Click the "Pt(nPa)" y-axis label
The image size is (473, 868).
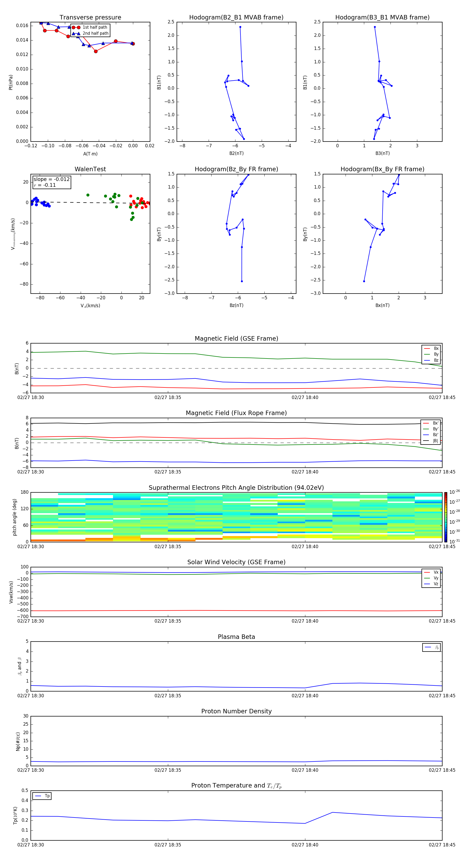pyautogui.click(x=11, y=82)
